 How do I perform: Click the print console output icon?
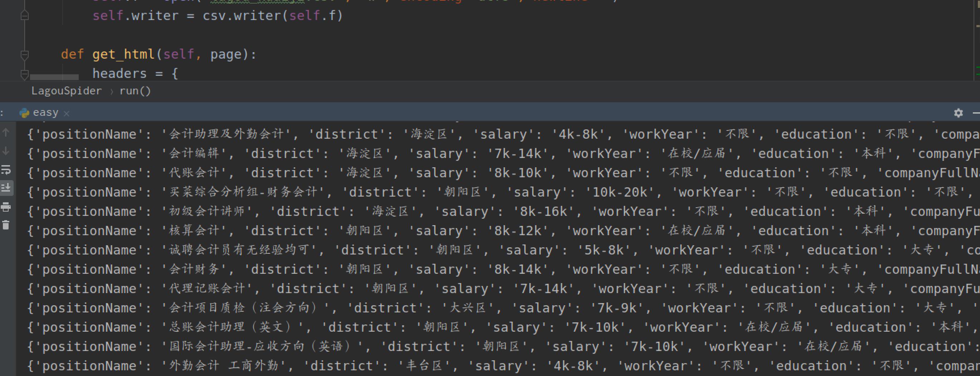click(6, 207)
